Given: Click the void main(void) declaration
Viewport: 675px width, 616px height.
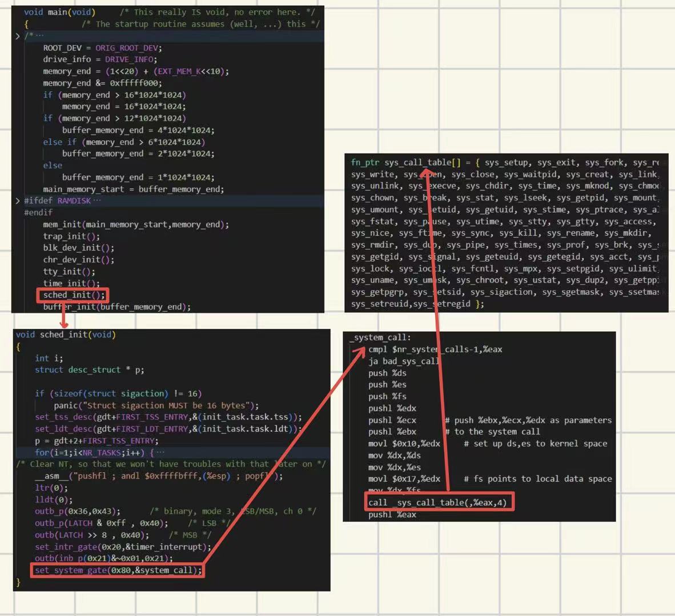Looking at the screenshot, I should click(60, 12).
